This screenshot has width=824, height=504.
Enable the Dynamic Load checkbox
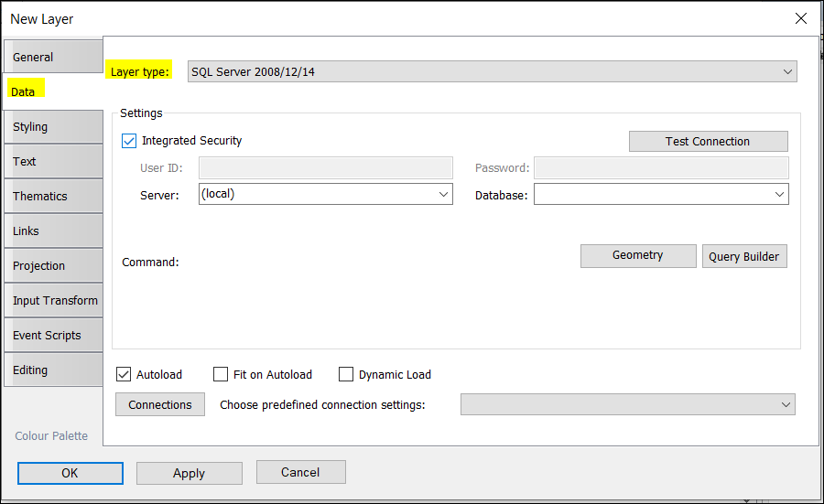click(346, 374)
